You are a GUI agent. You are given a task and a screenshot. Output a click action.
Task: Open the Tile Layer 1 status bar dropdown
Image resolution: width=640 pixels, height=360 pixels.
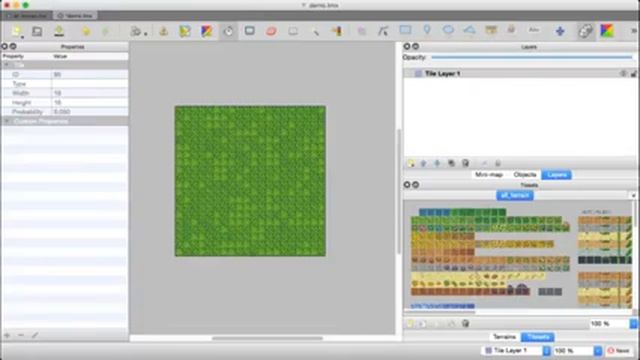(546, 351)
